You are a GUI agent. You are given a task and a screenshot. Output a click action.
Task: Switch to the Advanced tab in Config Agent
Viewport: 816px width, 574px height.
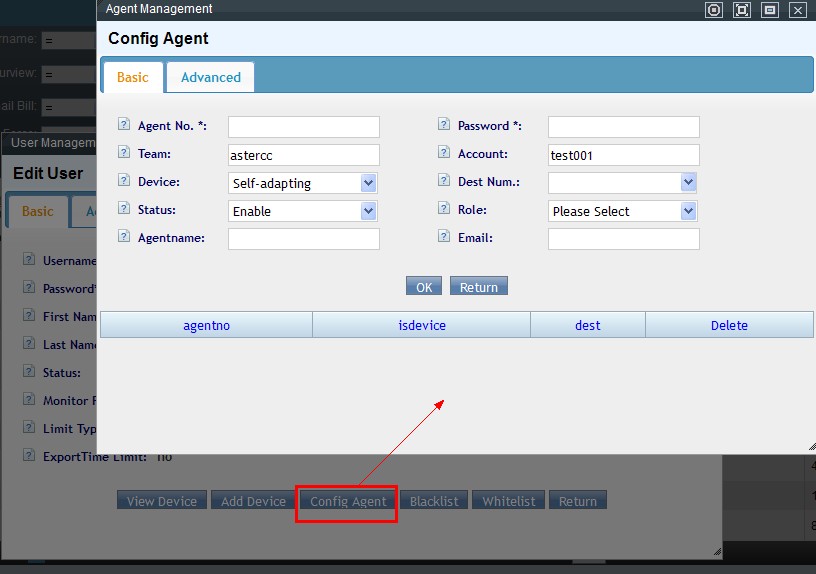(x=211, y=78)
